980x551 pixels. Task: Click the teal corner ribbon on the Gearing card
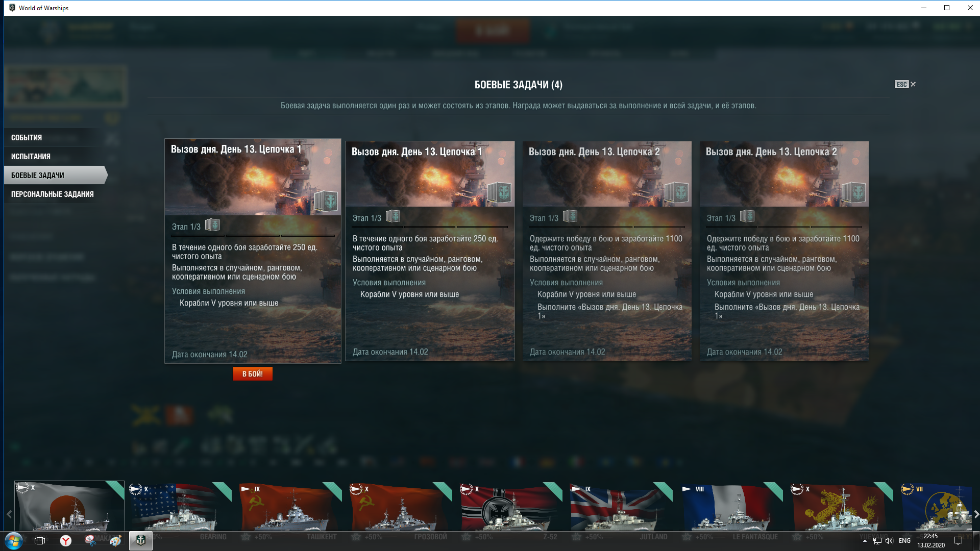(224, 490)
